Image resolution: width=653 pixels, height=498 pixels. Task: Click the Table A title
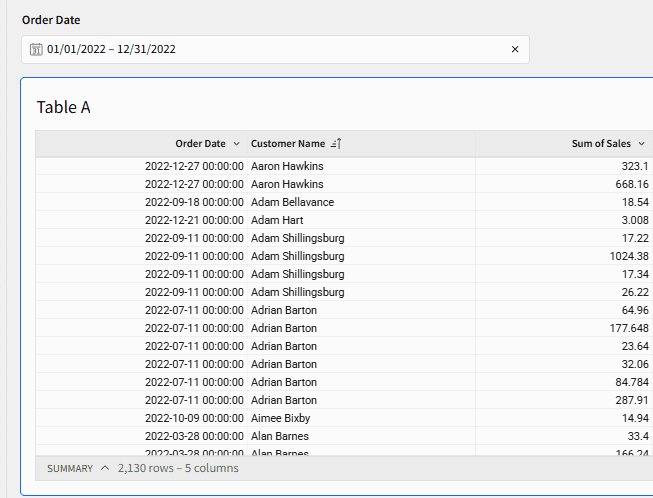pos(64,107)
